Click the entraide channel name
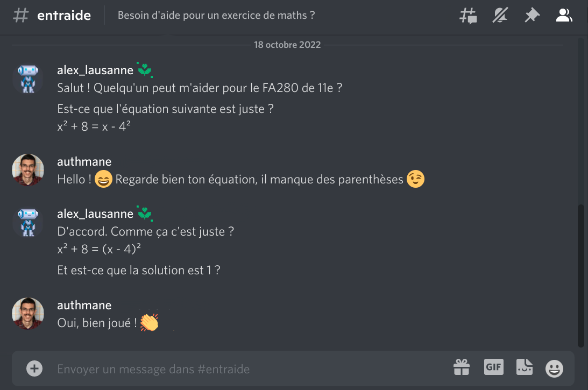 [x=63, y=16]
